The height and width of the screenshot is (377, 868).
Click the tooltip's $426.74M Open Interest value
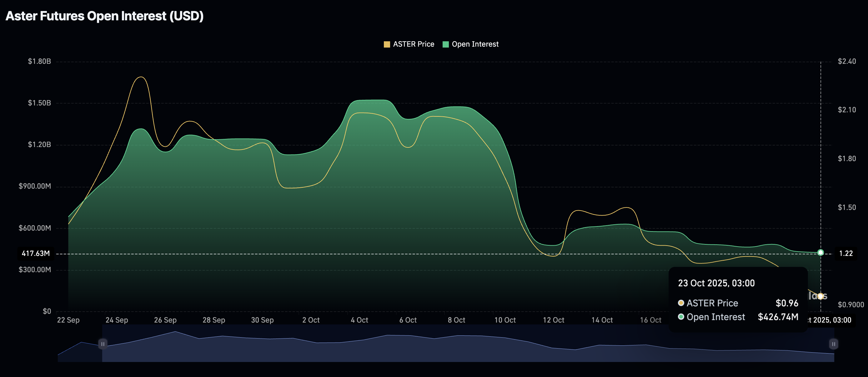pos(778,317)
